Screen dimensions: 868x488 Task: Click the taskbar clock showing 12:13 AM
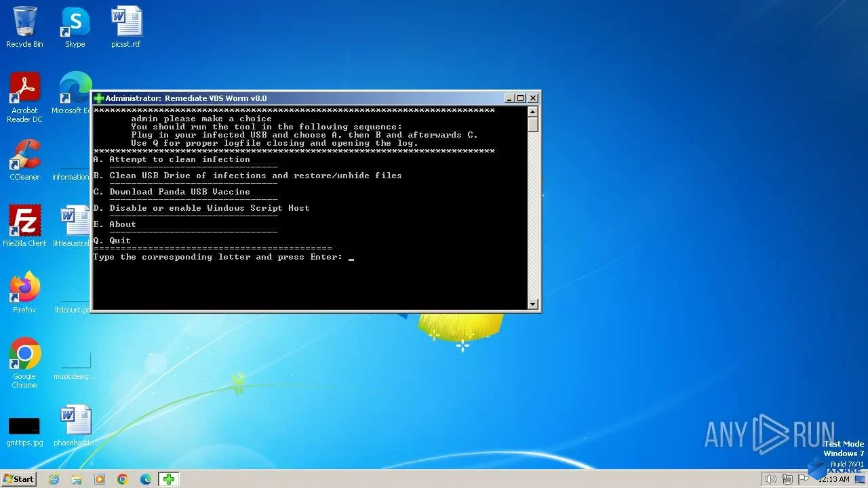coord(834,479)
